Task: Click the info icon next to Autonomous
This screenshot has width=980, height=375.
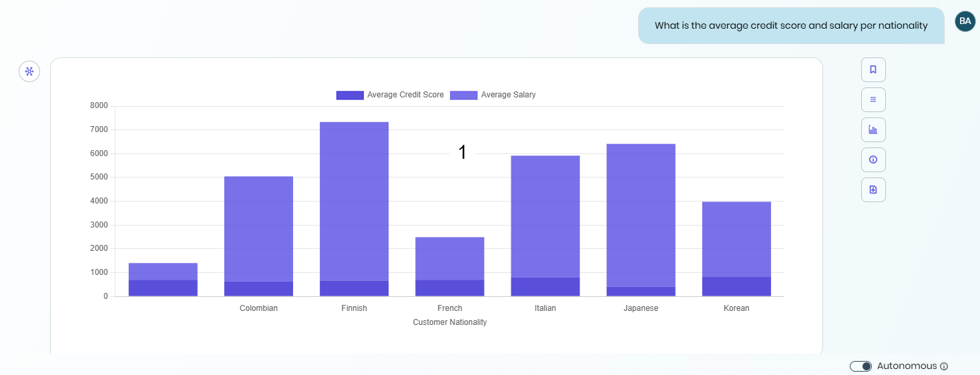Action: [x=944, y=366]
